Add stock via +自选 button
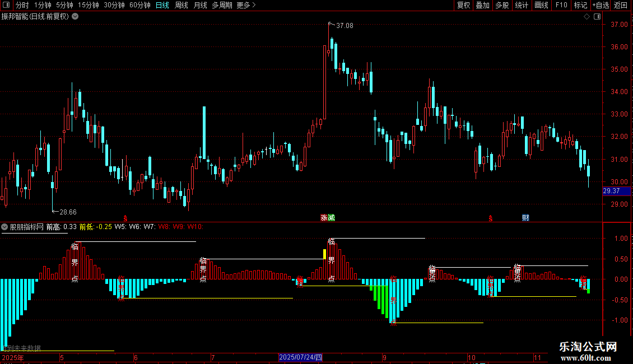633x364 pixels. coord(601,5)
